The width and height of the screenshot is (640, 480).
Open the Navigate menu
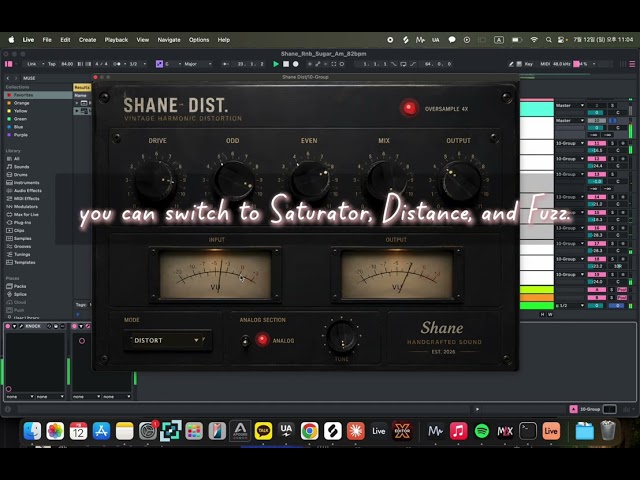click(169, 40)
